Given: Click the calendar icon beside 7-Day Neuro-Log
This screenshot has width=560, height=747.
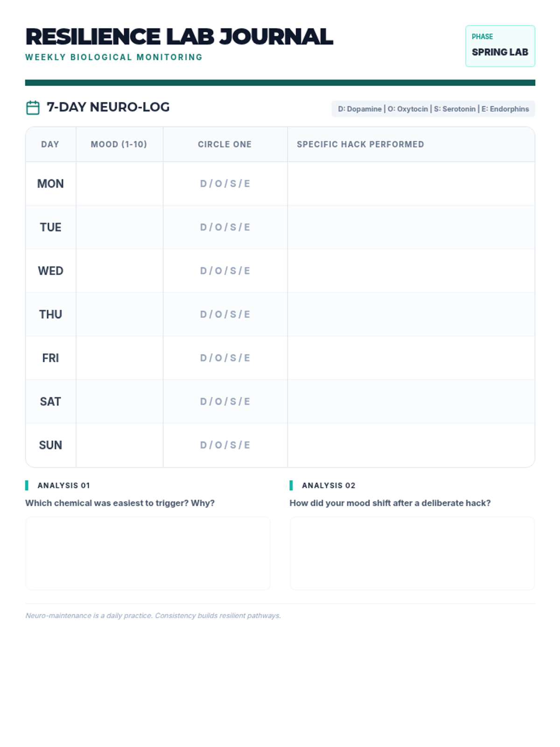Looking at the screenshot, I should 33,107.
